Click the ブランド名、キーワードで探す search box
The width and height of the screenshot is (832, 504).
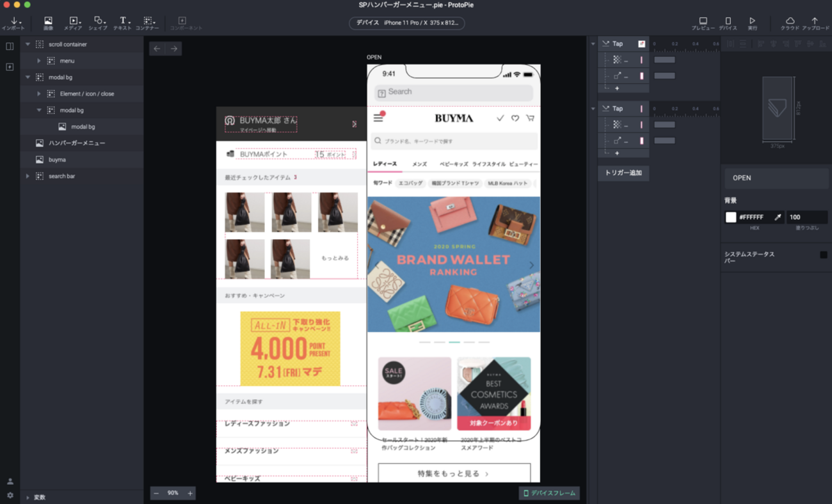click(x=454, y=141)
